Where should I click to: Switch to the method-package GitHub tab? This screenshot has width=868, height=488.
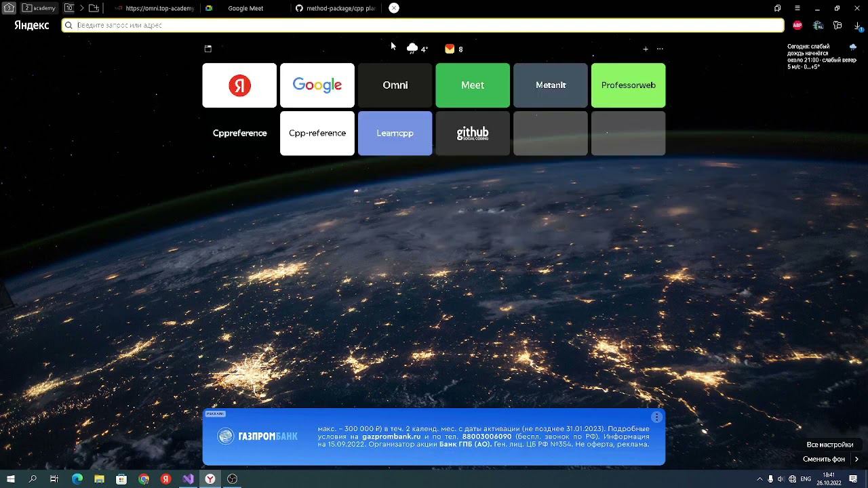click(x=335, y=8)
